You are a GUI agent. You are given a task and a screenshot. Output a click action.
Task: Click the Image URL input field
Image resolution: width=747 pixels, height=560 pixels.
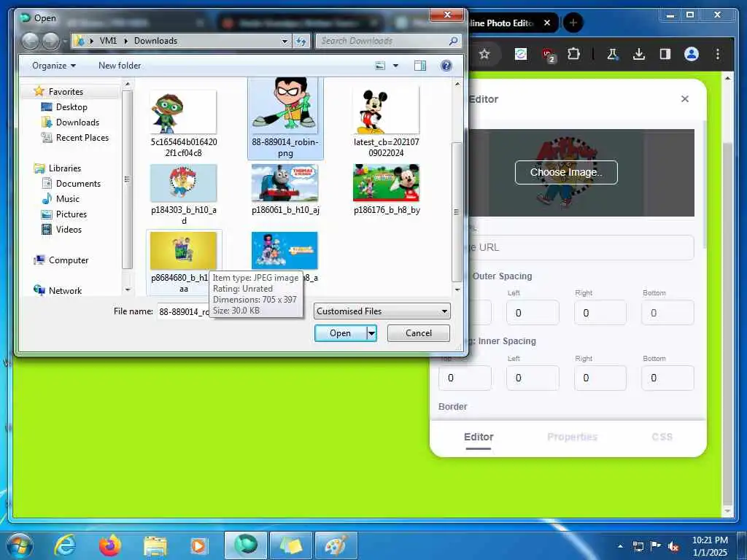point(566,248)
